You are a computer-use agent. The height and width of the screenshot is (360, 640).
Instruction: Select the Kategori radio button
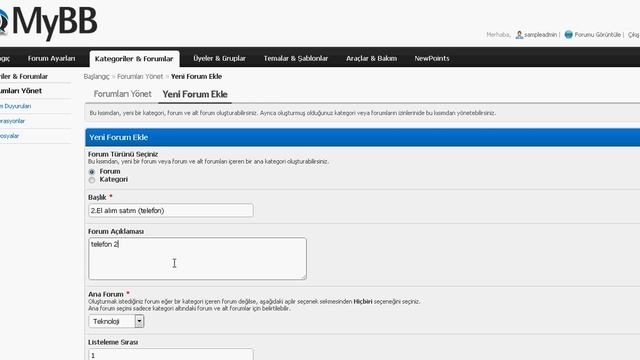tap(92, 180)
